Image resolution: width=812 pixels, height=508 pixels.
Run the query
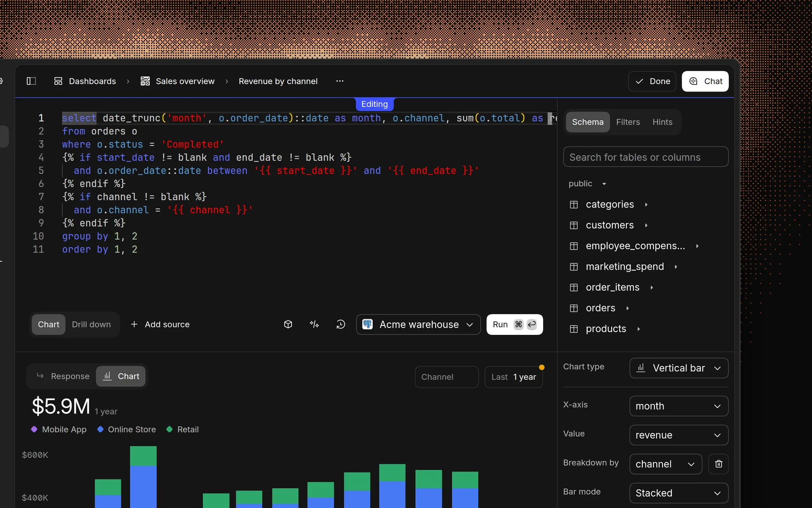(x=514, y=324)
